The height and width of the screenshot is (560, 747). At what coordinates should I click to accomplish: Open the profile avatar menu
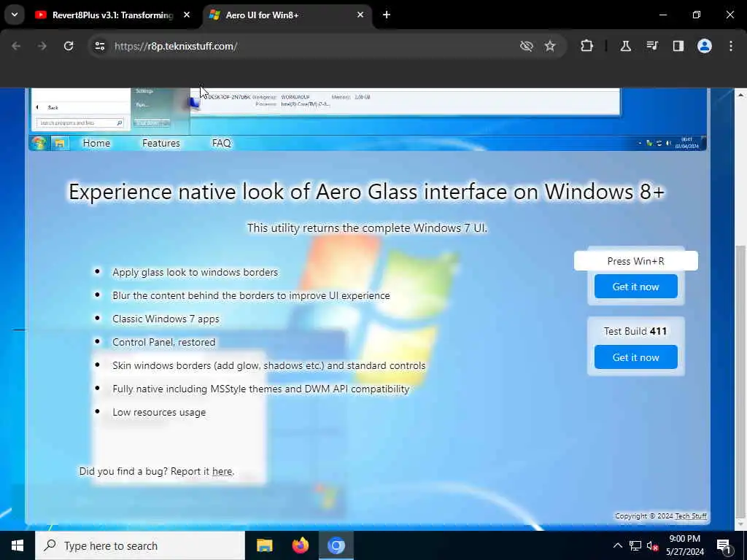[705, 46]
